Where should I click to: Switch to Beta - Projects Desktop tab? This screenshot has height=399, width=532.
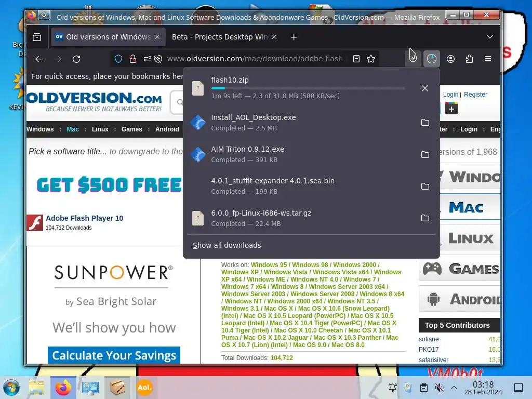220,37
